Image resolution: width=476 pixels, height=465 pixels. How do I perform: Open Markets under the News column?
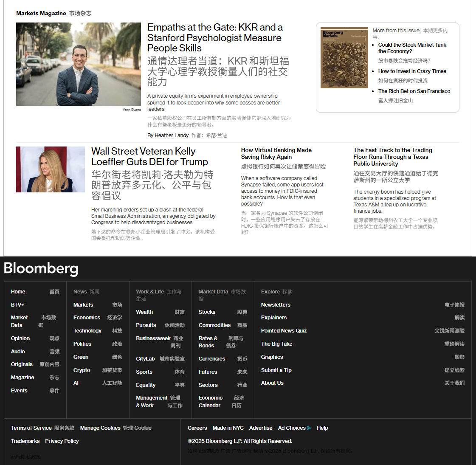(83, 305)
